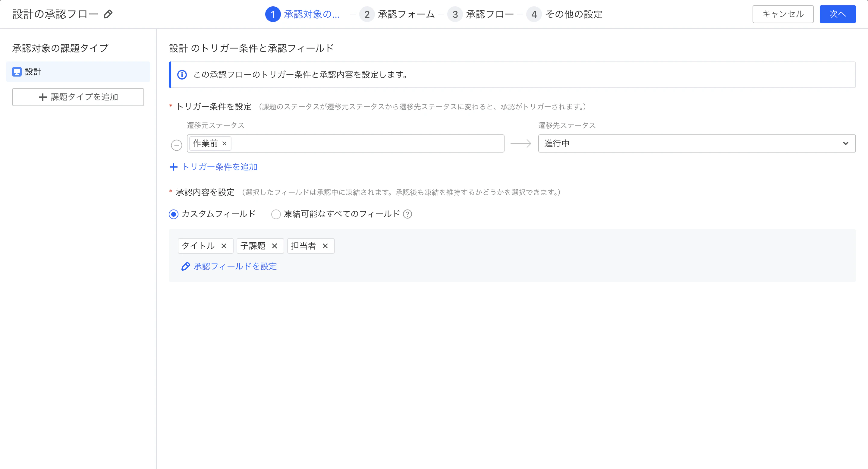Click the plus icon in 課題タイプを追加
868x469 pixels.
[43, 97]
